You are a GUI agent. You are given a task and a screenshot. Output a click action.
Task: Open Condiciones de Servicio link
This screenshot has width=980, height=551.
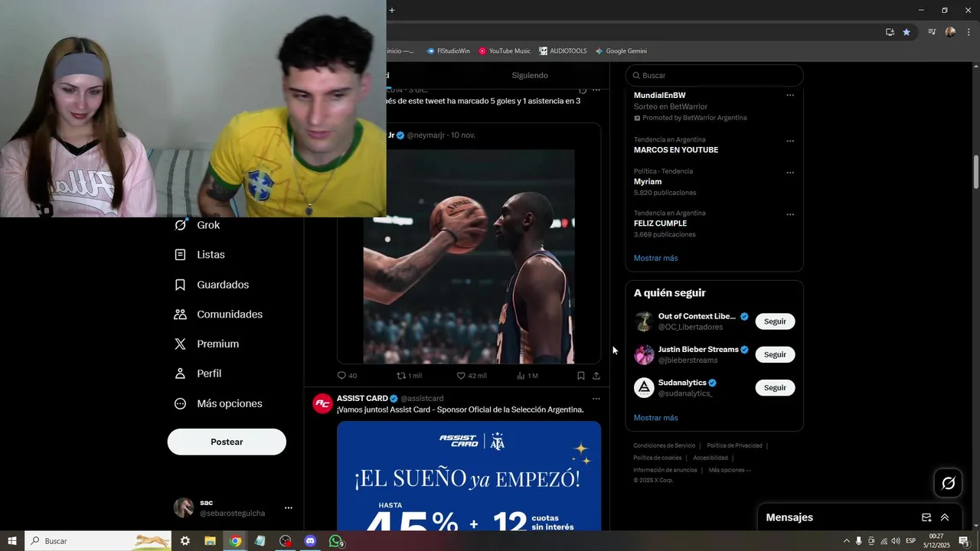(665, 445)
